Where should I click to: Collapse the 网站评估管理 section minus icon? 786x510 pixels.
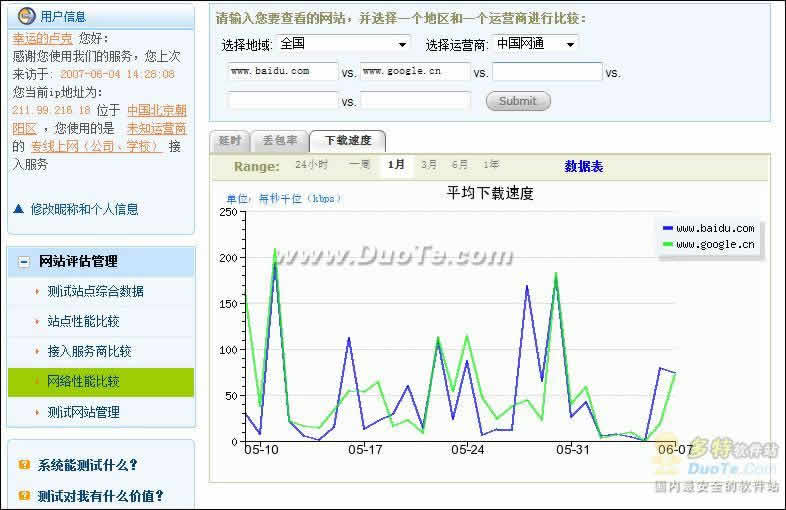coord(24,262)
